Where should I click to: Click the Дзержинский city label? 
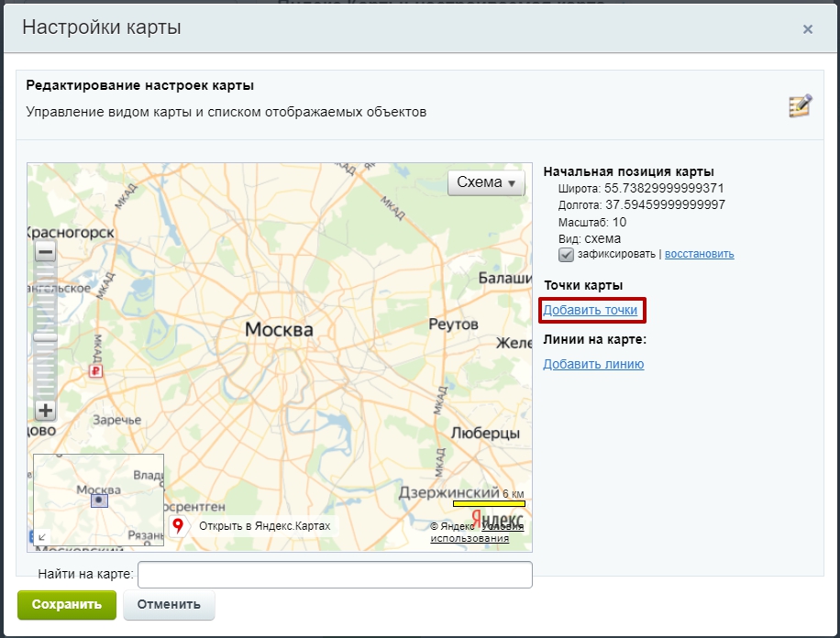449,492
